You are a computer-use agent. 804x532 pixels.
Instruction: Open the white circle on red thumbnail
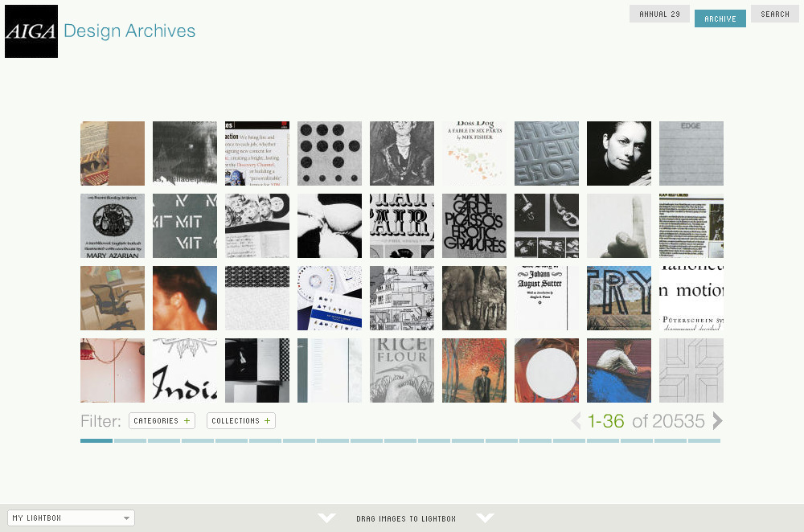tap(547, 370)
